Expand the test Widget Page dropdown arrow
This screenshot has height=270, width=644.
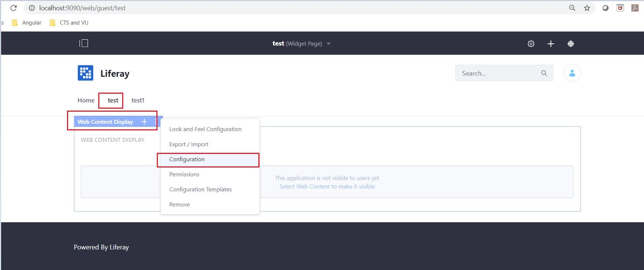[x=328, y=44]
